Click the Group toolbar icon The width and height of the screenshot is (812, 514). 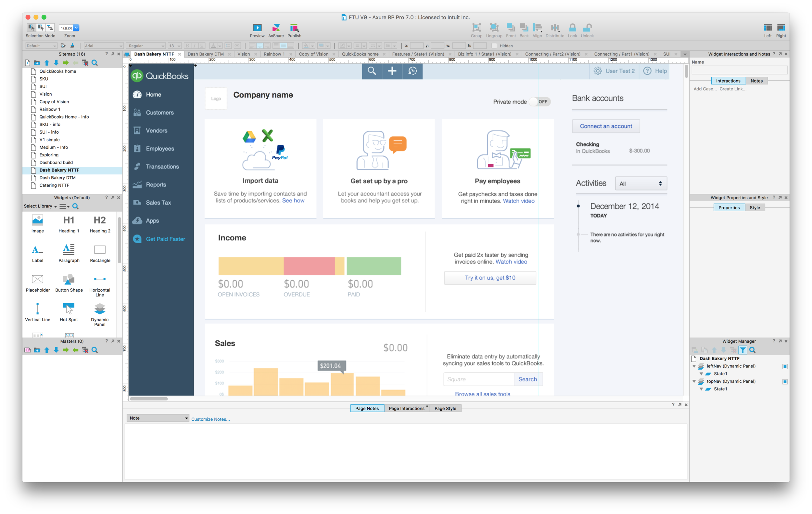pyautogui.click(x=476, y=27)
